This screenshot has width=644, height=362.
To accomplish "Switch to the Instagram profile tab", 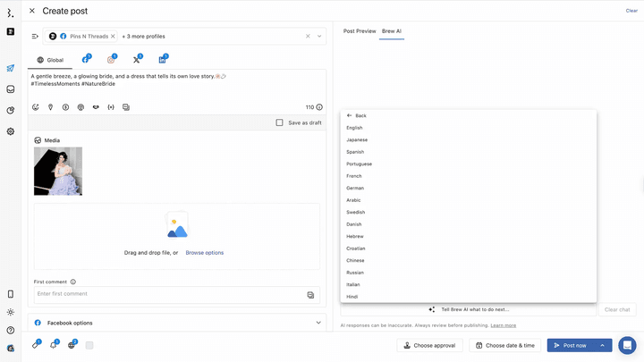I will click(111, 60).
